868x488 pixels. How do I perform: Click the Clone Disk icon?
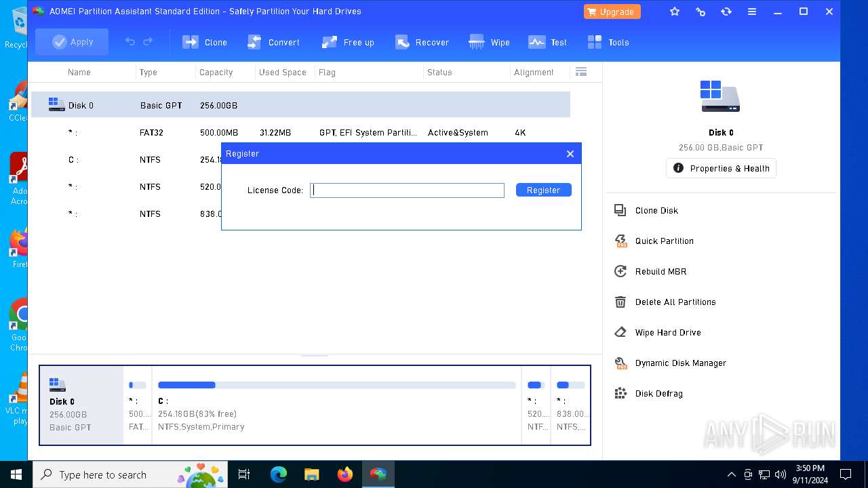(x=620, y=211)
